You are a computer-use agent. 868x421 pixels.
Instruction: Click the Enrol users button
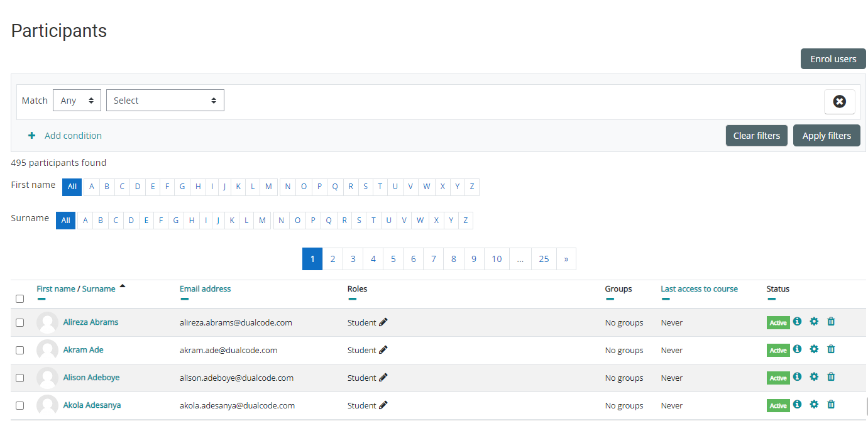[x=833, y=59]
